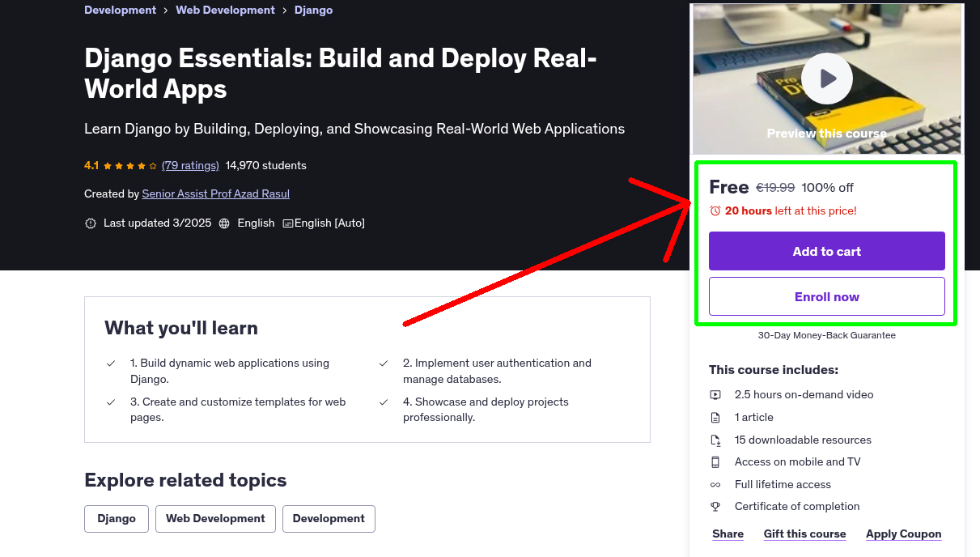Click checkmark beside Implement user authentication
Image resolution: width=980 pixels, height=557 pixels.
pyautogui.click(x=384, y=364)
